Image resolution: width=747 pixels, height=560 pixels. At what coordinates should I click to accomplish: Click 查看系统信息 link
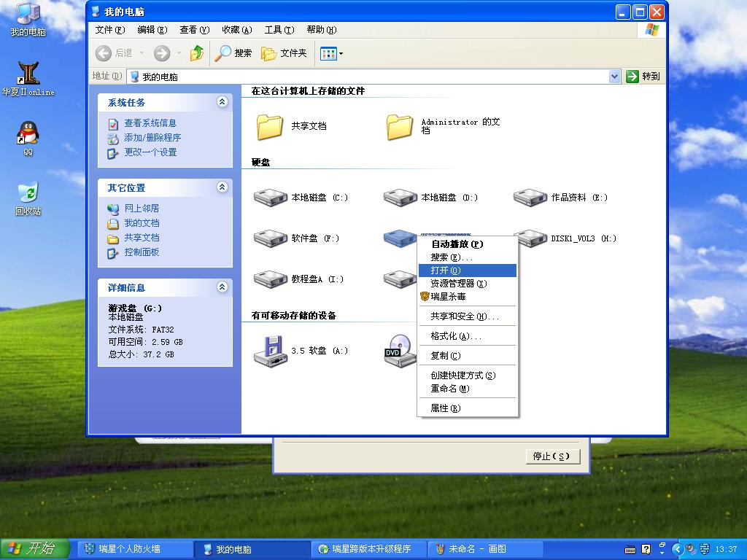(x=150, y=123)
